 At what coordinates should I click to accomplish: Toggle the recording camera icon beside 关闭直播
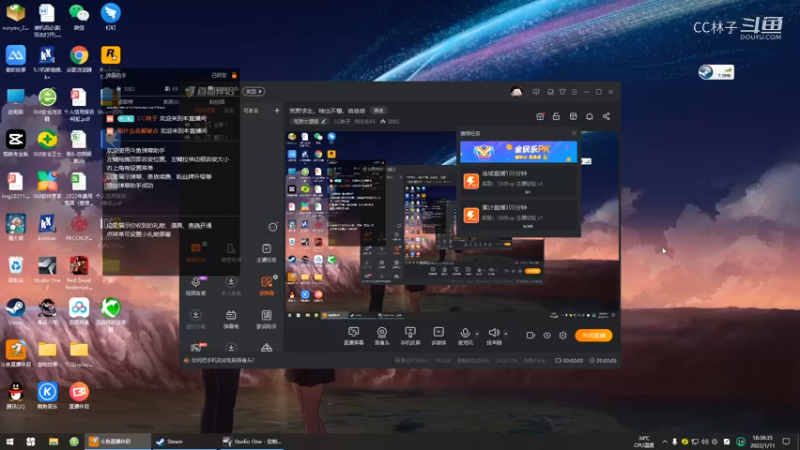[530, 335]
